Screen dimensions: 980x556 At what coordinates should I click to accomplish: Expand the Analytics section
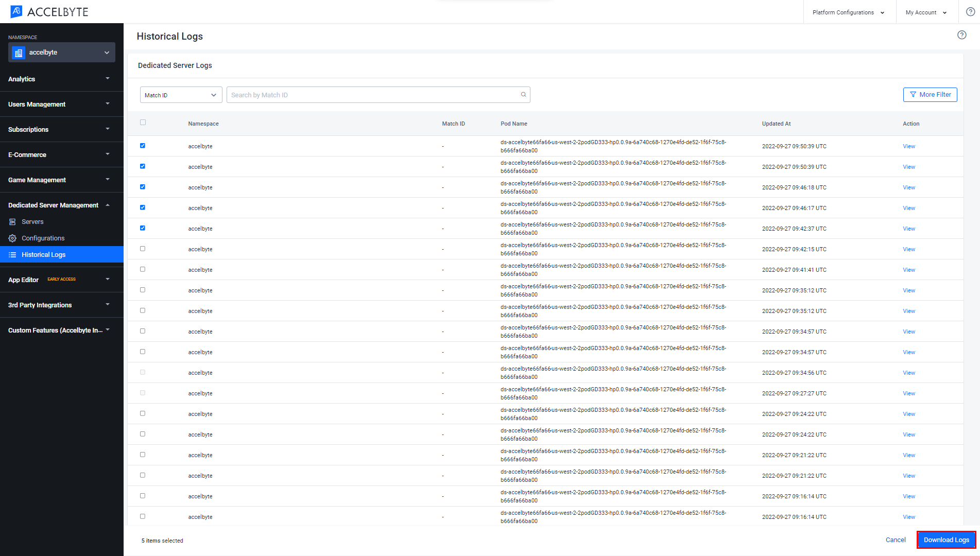click(62, 79)
